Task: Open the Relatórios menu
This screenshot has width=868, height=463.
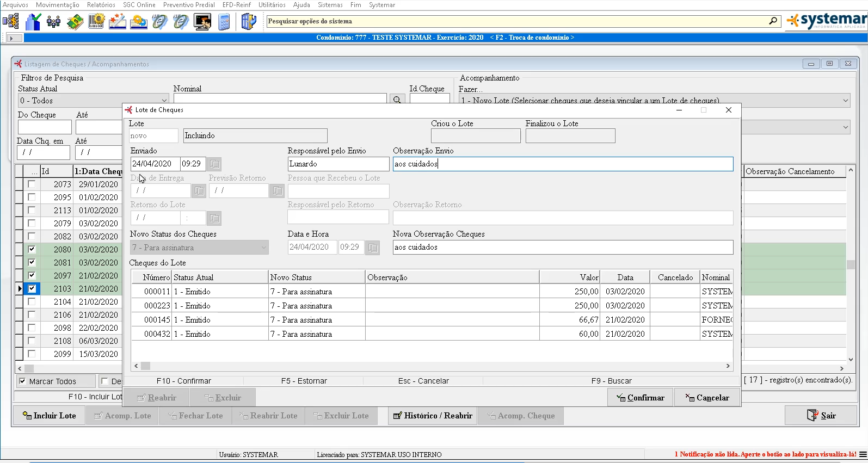Action: [101, 5]
